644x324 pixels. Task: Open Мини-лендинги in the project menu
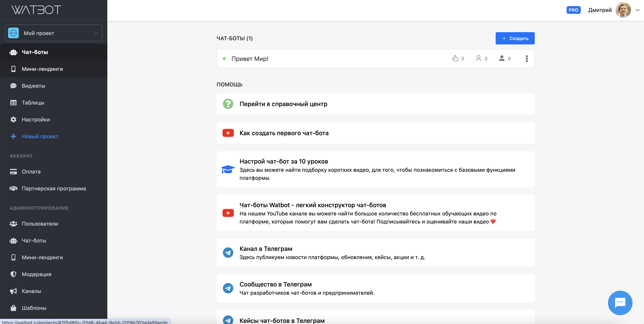[x=42, y=69]
